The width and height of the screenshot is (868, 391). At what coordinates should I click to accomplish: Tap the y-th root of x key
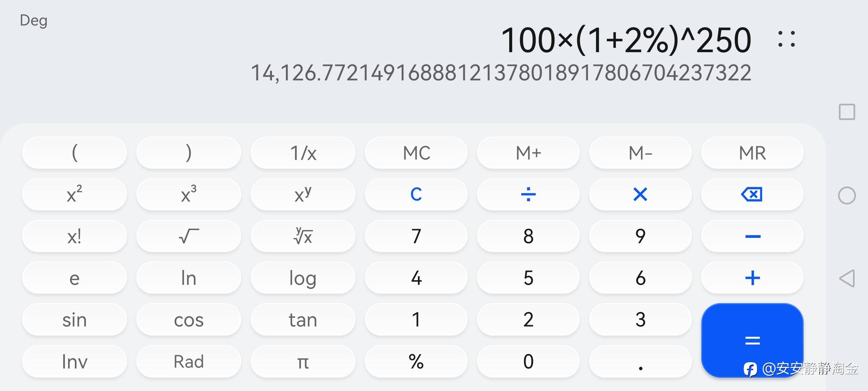pos(303,236)
